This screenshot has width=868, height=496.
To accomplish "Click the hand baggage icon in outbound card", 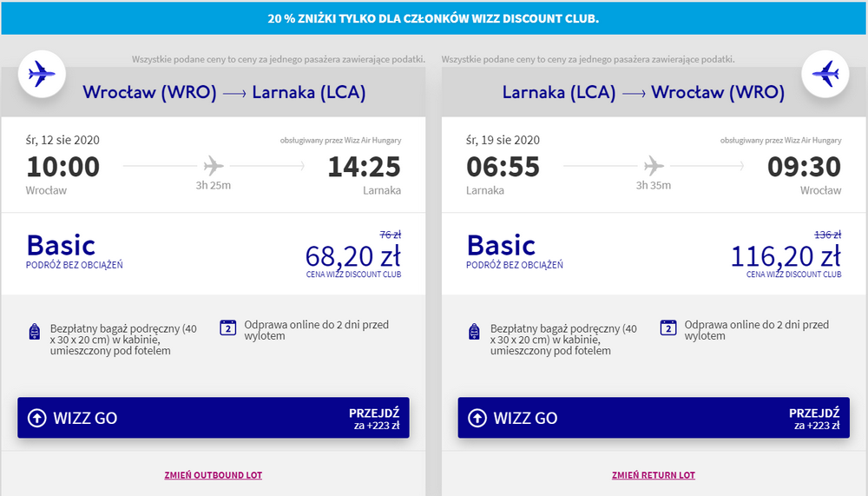I will point(35,332).
